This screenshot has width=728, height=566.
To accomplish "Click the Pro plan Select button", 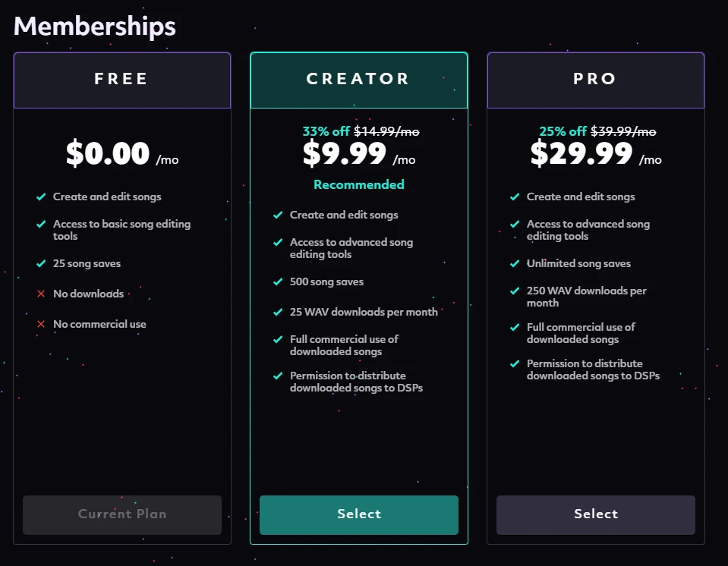I will pos(596,514).
